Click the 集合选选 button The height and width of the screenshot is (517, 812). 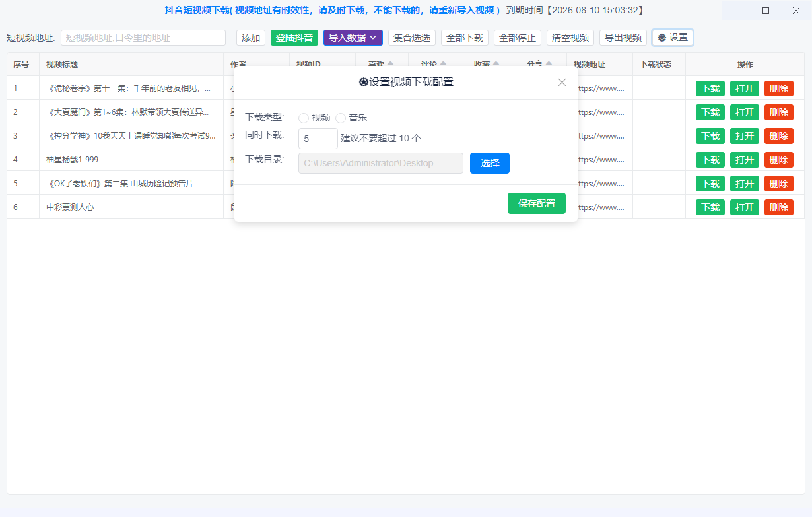click(412, 38)
